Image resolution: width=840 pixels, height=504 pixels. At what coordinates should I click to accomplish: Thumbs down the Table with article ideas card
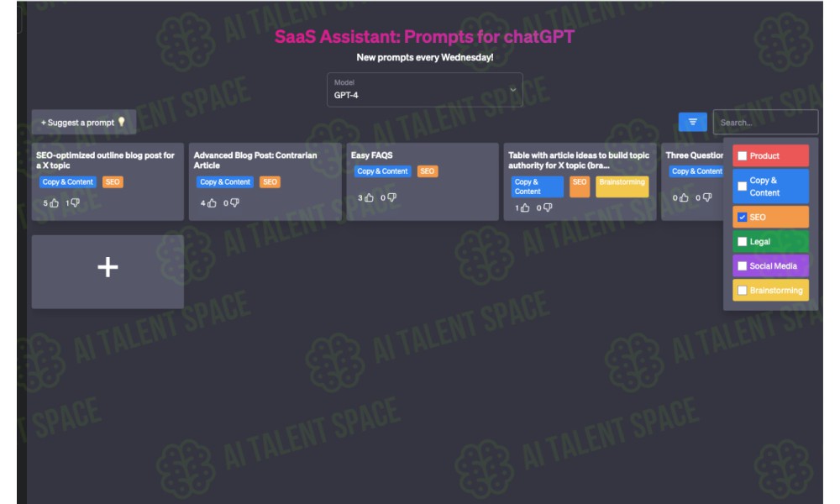[x=548, y=207]
